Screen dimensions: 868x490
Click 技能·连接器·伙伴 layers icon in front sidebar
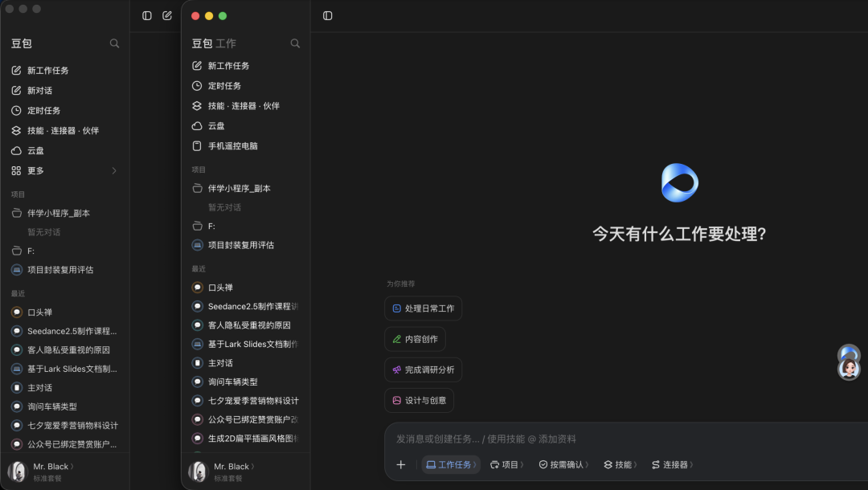(x=197, y=106)
